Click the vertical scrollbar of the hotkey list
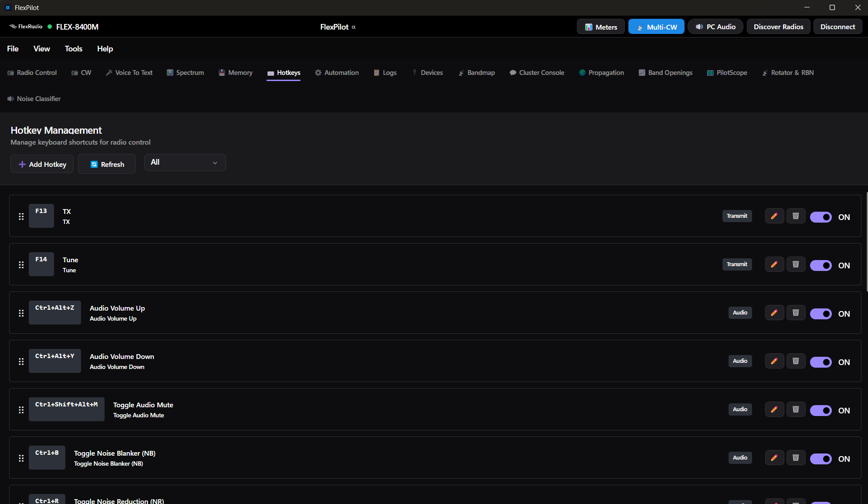 pos(866,242)
